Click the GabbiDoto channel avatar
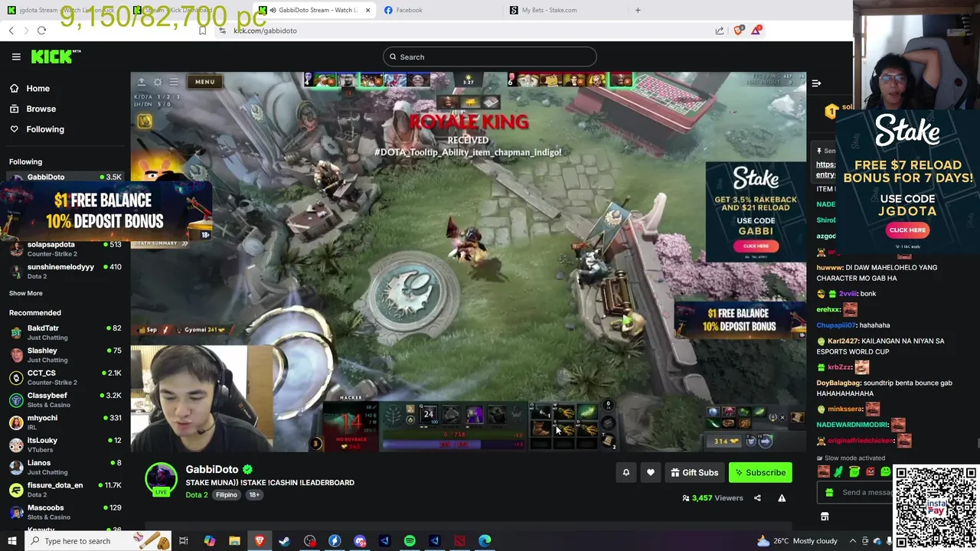 tap(161, 478)
